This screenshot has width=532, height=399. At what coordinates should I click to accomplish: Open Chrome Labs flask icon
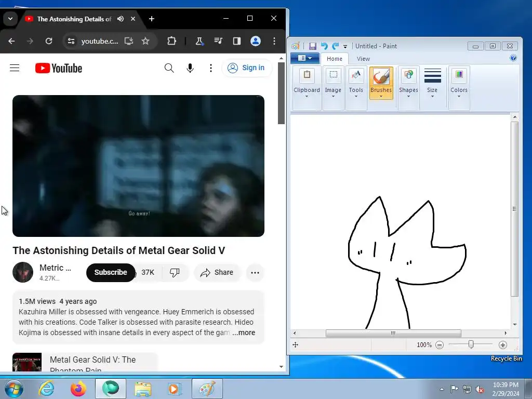pyautogui.click(x=199, y=42)
